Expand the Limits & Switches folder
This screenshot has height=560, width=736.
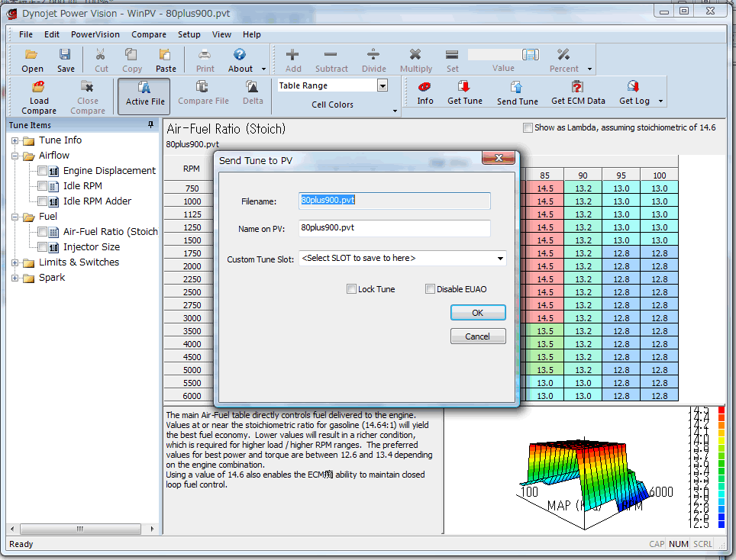(x=15, y=262)
